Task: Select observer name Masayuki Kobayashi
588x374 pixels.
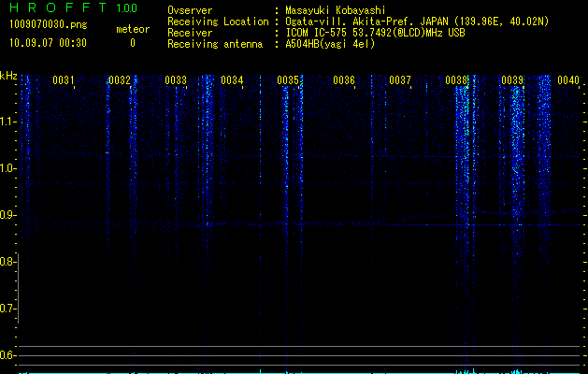Action: 336,10
